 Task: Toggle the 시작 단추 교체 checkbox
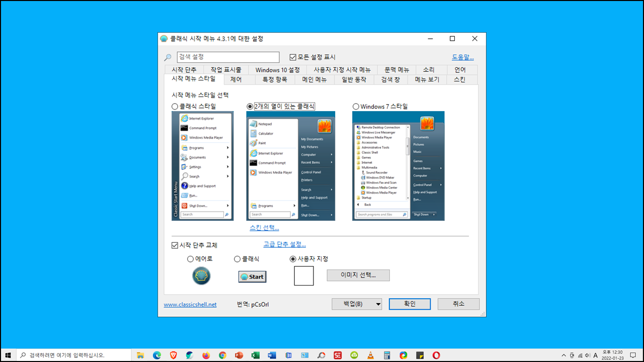pos(175,245)
